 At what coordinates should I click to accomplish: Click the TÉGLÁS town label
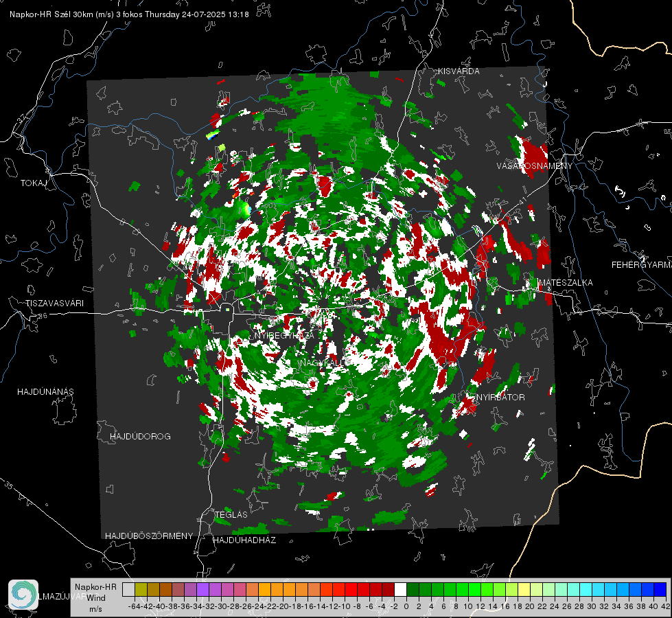point(231,515)
